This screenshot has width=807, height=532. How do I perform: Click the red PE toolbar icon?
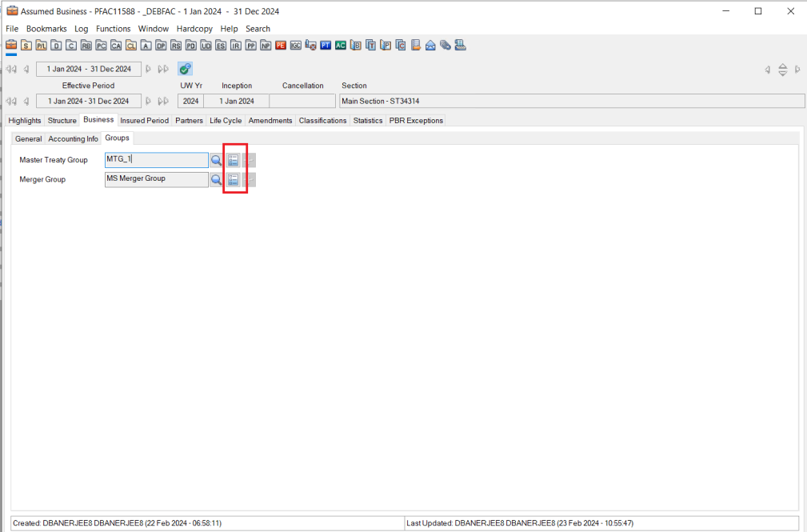(x=281, y=46)
